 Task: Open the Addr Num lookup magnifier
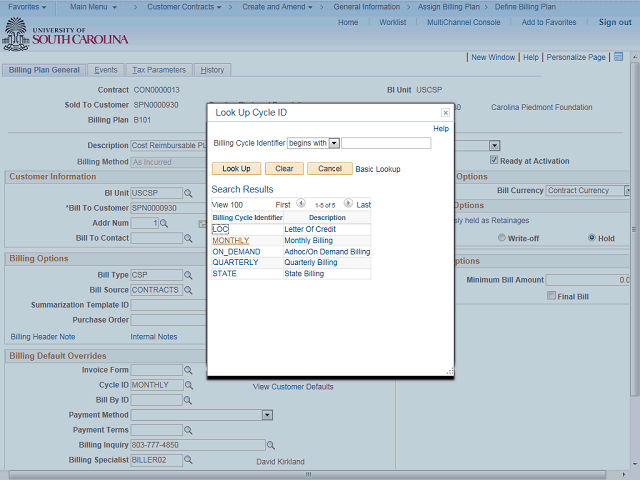tap(164, 223)
